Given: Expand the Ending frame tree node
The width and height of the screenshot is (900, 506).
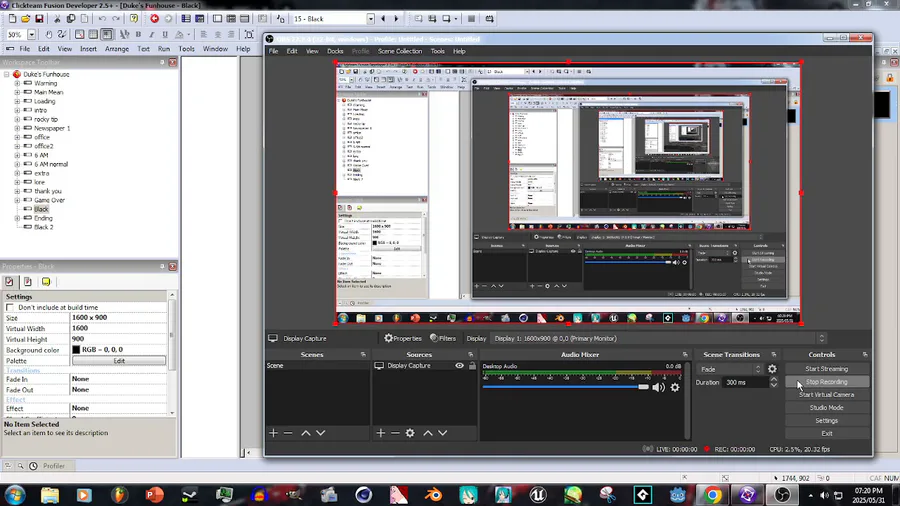Looking at the screenshot, I should (x=17, y=218).
